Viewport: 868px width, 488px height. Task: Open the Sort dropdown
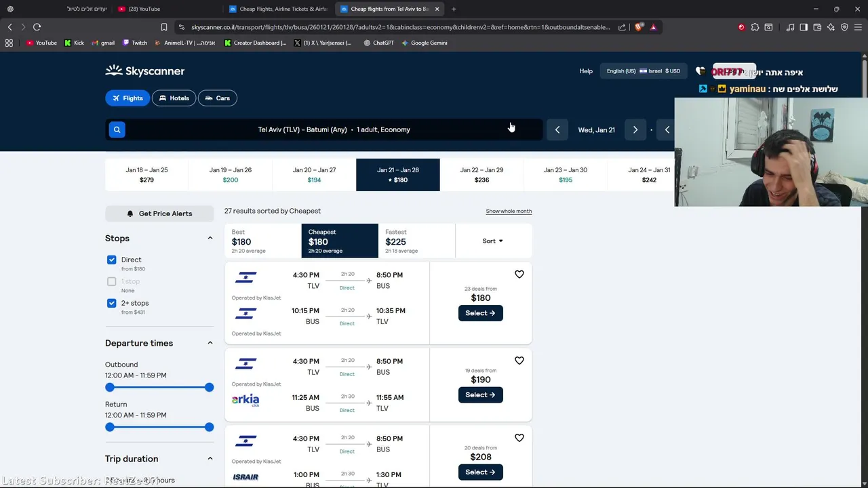pyautogui.click(x=493, y=241)
